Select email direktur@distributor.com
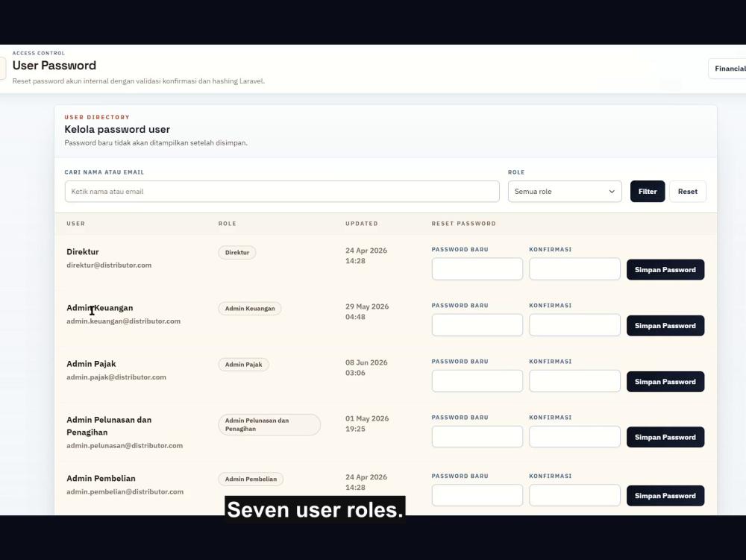746x560 pixels. [x=109, y=265]
